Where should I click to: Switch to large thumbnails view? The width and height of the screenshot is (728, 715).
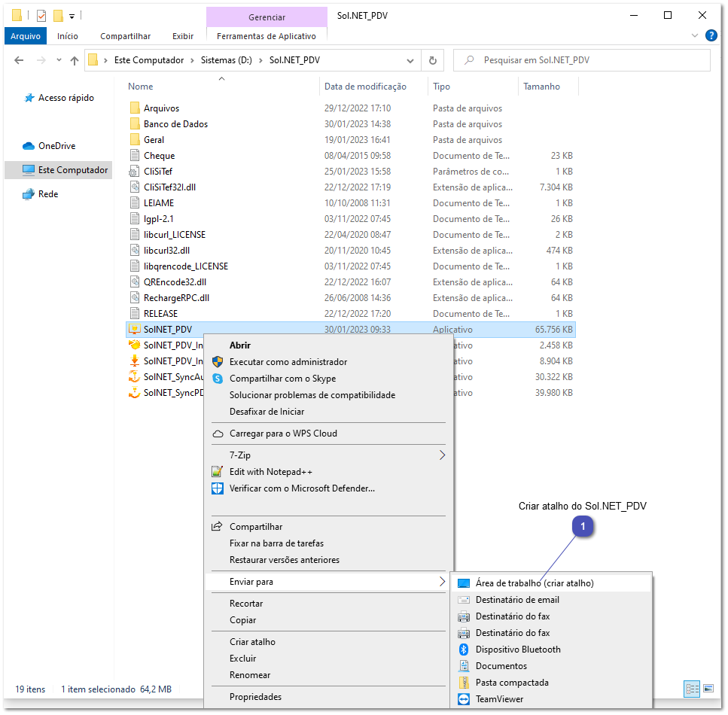point(708,689)
